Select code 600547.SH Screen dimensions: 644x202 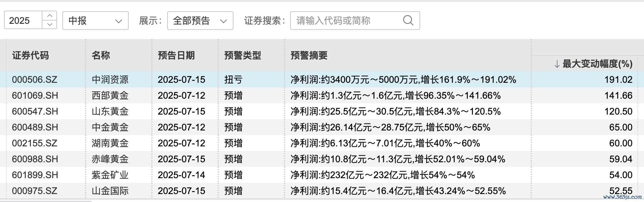35,111
